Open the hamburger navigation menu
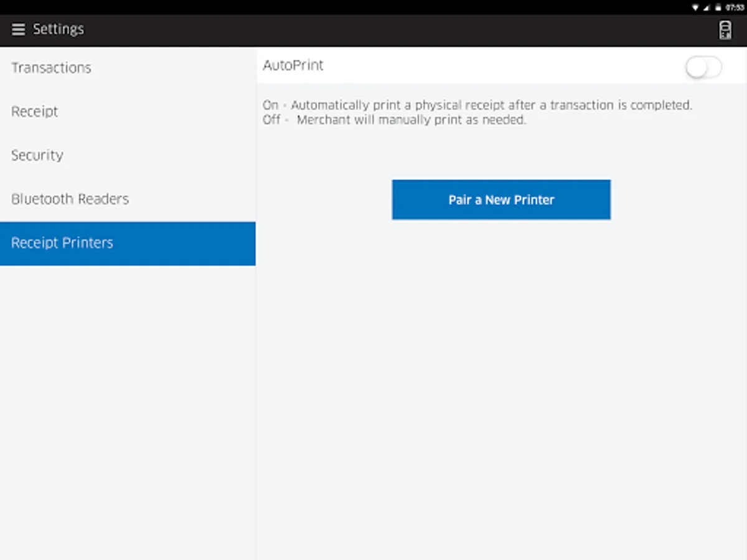 19,29
